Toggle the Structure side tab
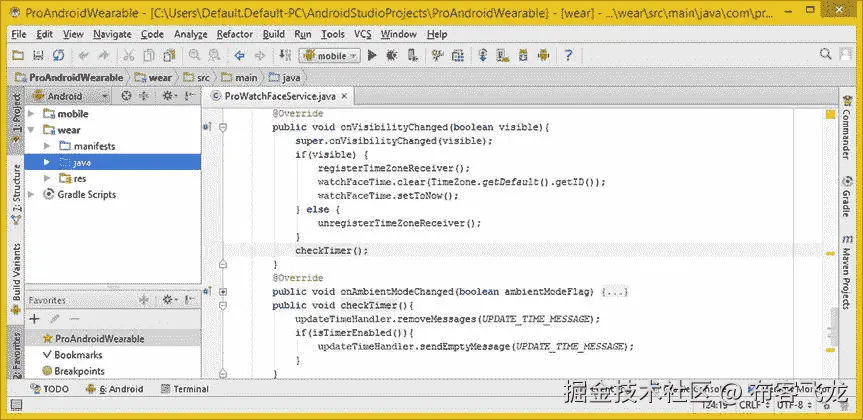 coord(17,197)
